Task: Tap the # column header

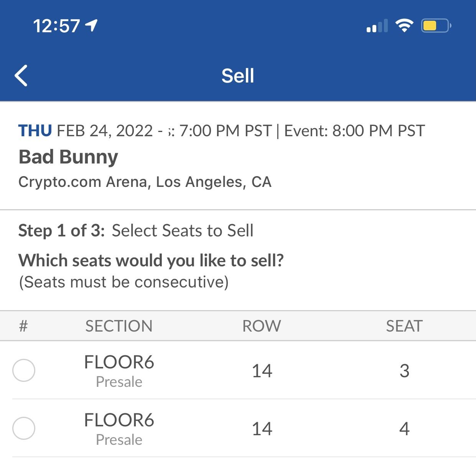Action: pos(23,326)
